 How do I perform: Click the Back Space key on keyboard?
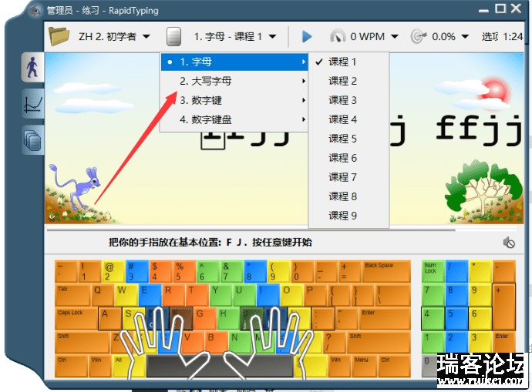coord(386,271)
